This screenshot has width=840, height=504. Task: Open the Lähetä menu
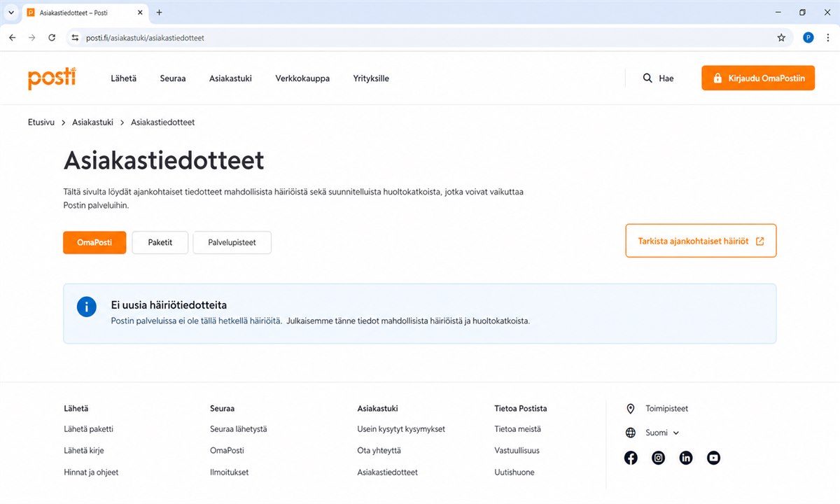pyautogui.click(x=123, y=78)
